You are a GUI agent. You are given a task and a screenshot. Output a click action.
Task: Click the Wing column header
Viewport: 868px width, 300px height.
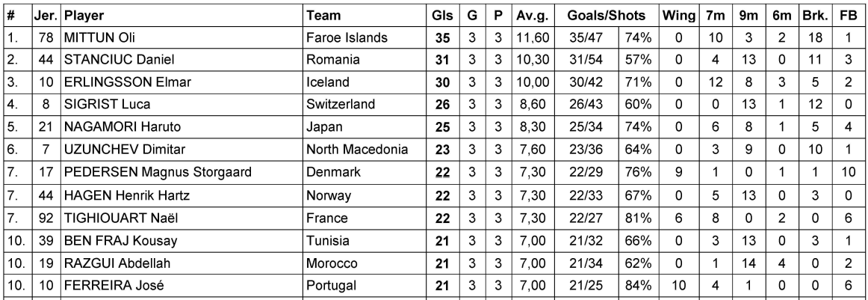tap(679, 16)
